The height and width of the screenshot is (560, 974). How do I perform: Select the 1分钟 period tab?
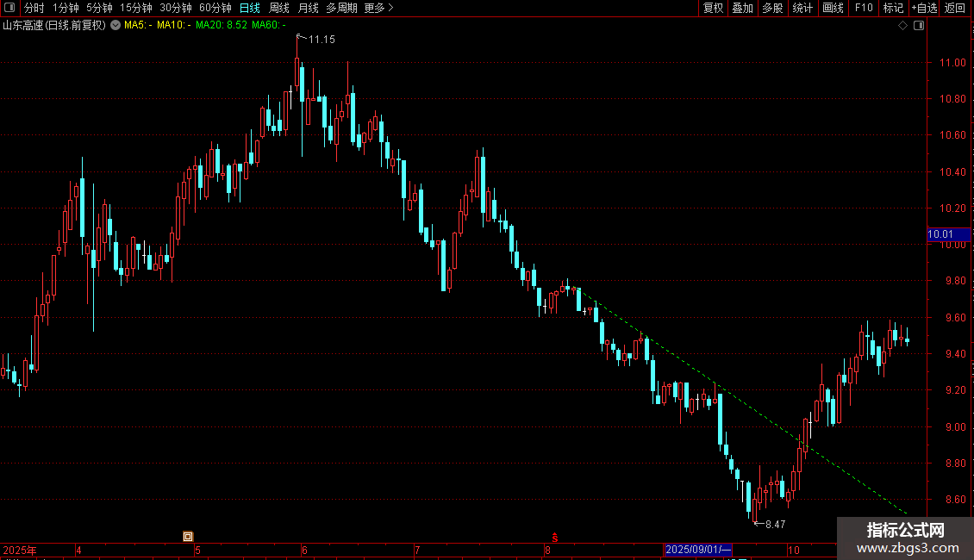click(x=66, y=8)
